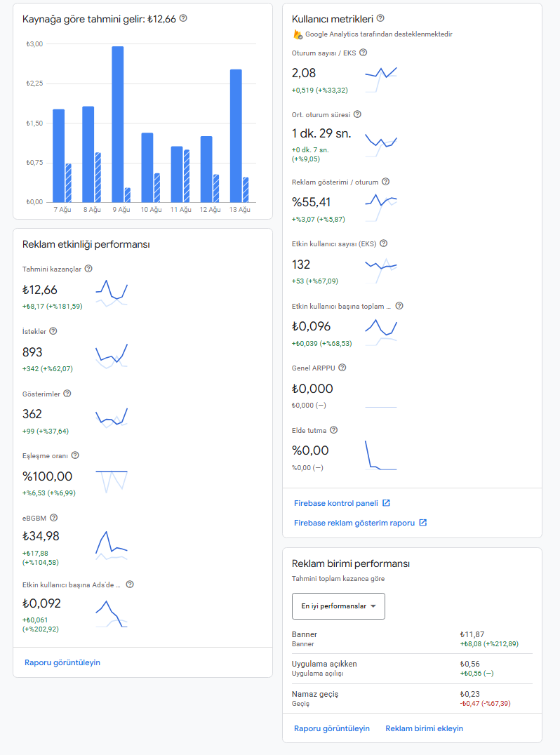Click the 132 active users value
560x755 pixels.
click(x=301, y=265)
